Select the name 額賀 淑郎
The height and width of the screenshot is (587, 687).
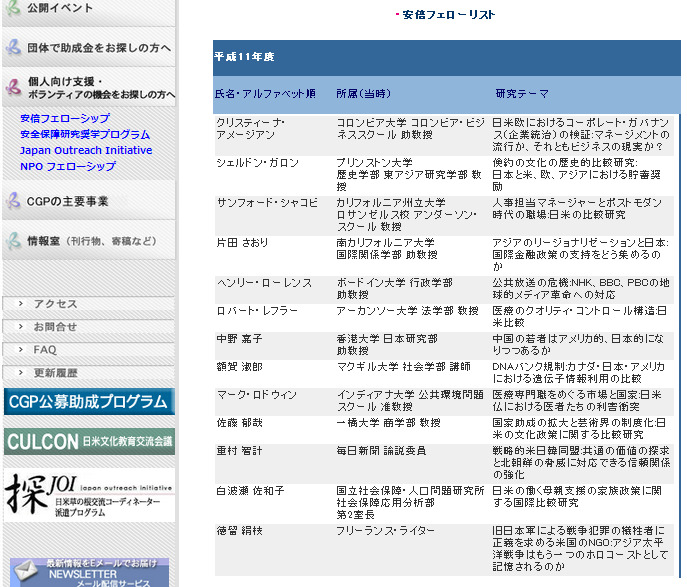[239, 367]
